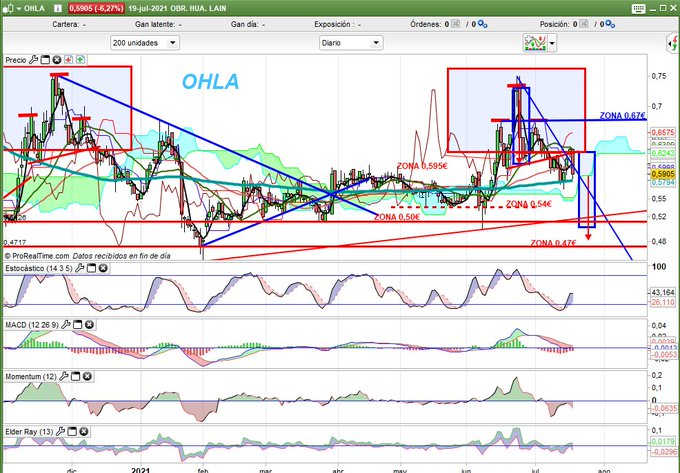Click the red add icon in the Precio header
680x473 pixels.
pyautogui.click(x=69, y=60)
